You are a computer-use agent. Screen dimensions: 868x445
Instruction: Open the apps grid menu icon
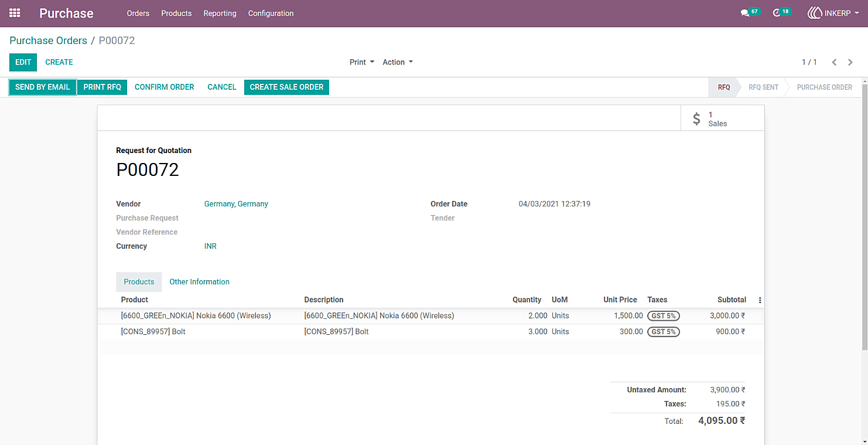[x=15, y=13]
